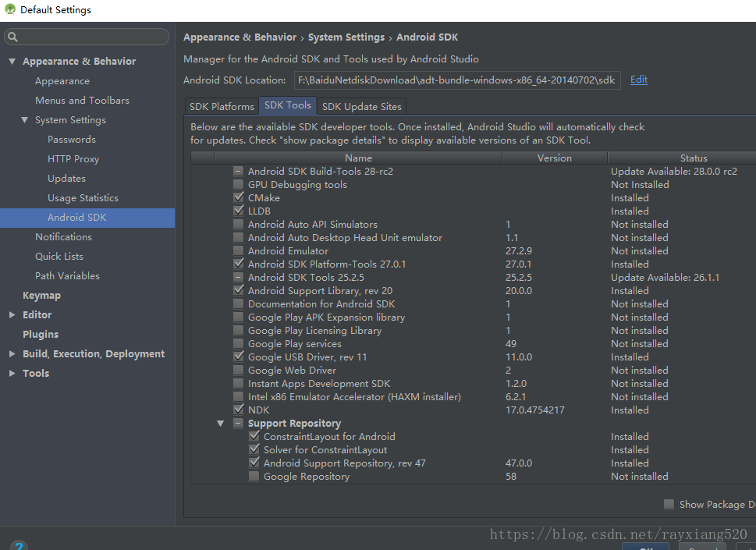The height and width of the screenshot is (550, 756).
Task: Select Android SDK in the sidebar
Action: (x=87, y=218)
